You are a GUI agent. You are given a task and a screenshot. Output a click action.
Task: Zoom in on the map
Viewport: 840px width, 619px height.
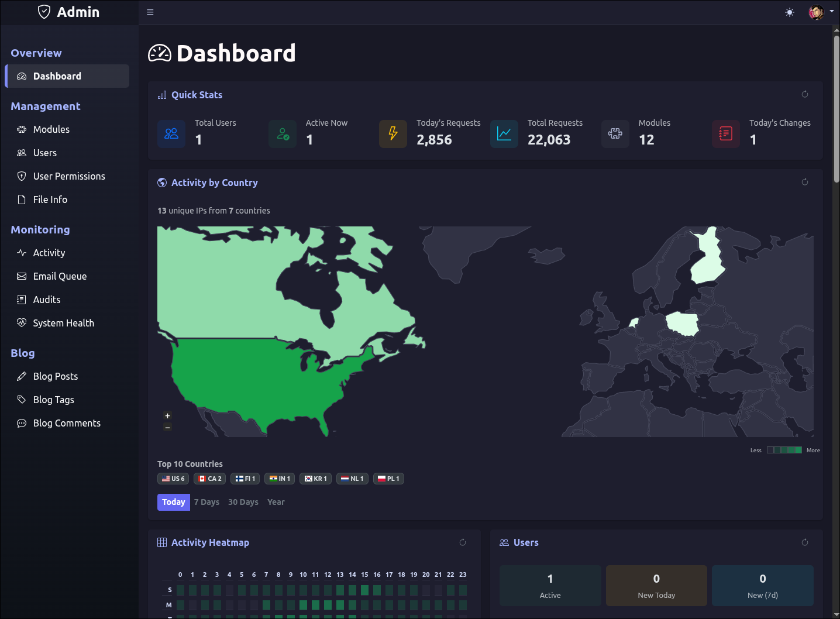(167, 416)
